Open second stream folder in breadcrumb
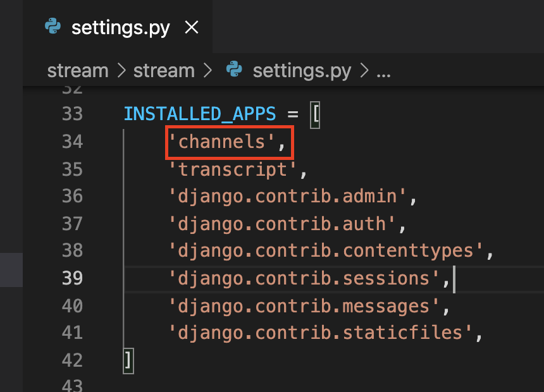544x392 pixels. tap(164, 71)
